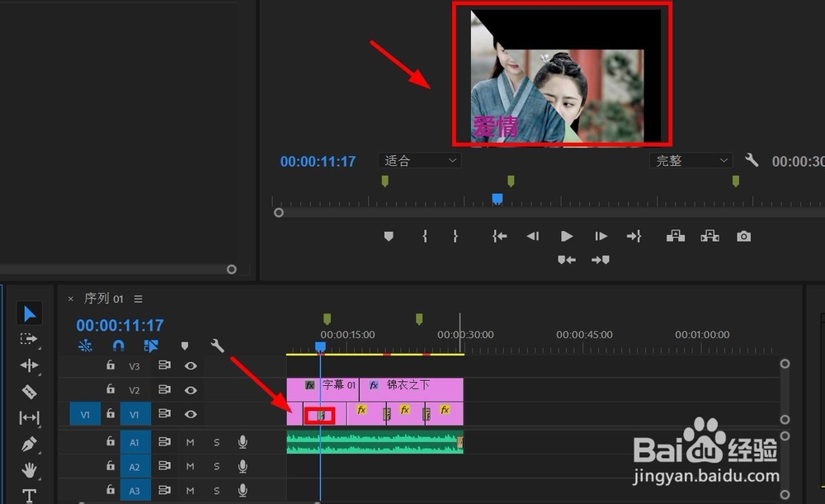This screenshot has width=825, height=504.
Task: Click Mark In button
Action: coord(425,236)
